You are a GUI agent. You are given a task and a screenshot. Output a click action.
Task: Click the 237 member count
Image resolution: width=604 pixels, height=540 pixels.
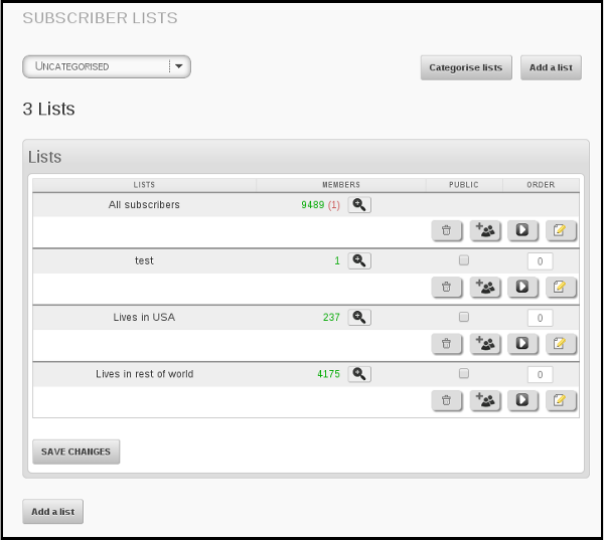(331, 317)
